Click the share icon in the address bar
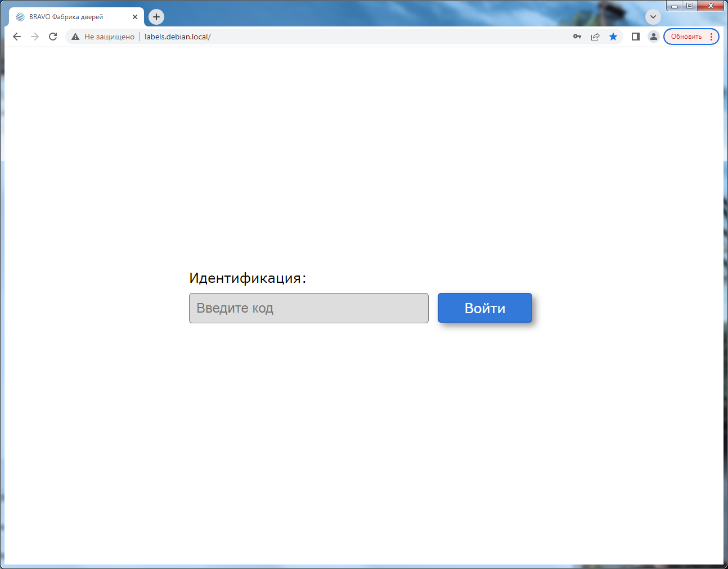Viewport: 728px width, 569px height. coord(595,37)
